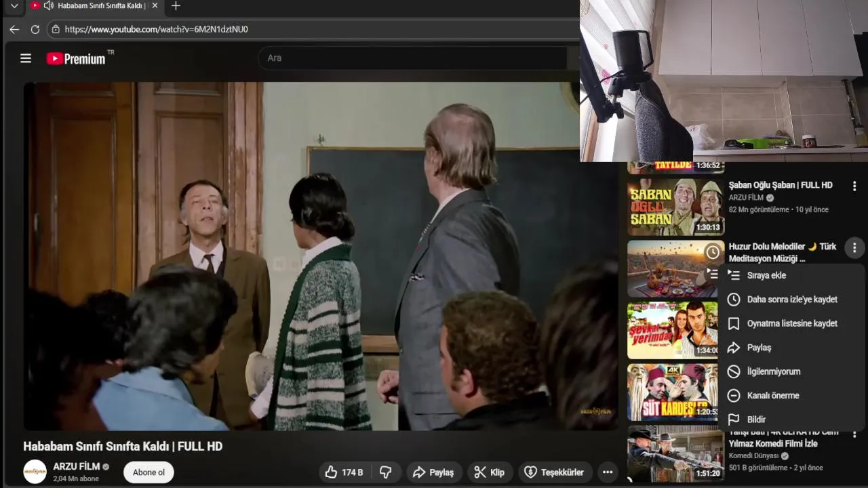Image resolution: width=868 pixels, height=488 pixels.
Task: Open Şaban Oğlu Şaban | FULL HD title
Action: click(781, 185)
